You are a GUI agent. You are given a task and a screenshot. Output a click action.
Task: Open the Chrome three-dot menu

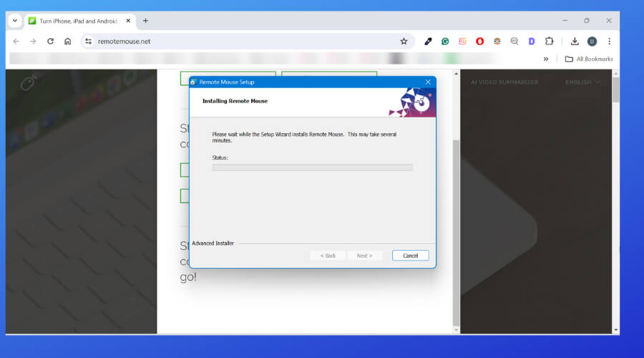click(610, 41)
